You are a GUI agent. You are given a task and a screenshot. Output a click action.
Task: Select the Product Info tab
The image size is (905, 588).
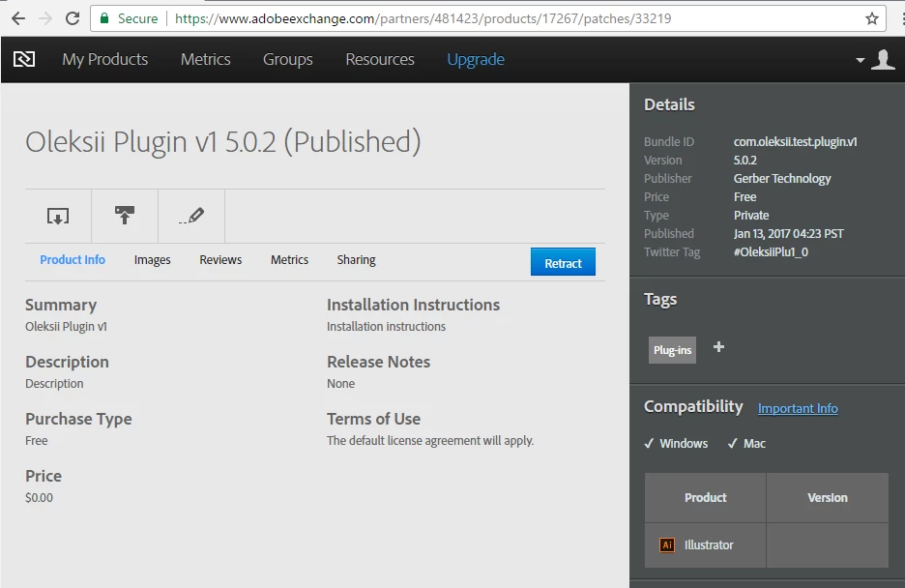(73, 259)
